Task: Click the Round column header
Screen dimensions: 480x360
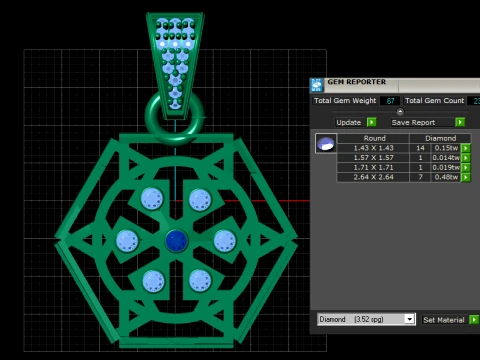Action: 374,138
